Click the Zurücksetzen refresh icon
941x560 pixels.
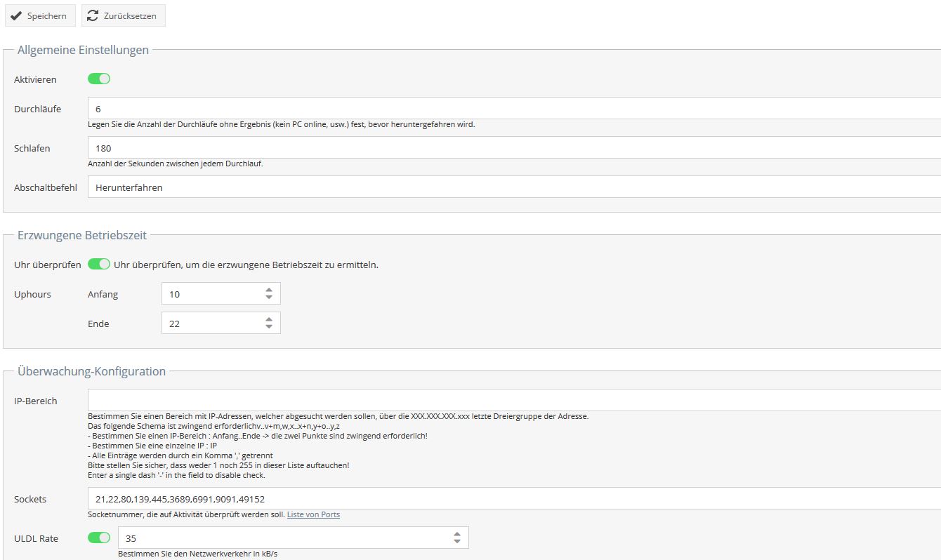(93, 16)
